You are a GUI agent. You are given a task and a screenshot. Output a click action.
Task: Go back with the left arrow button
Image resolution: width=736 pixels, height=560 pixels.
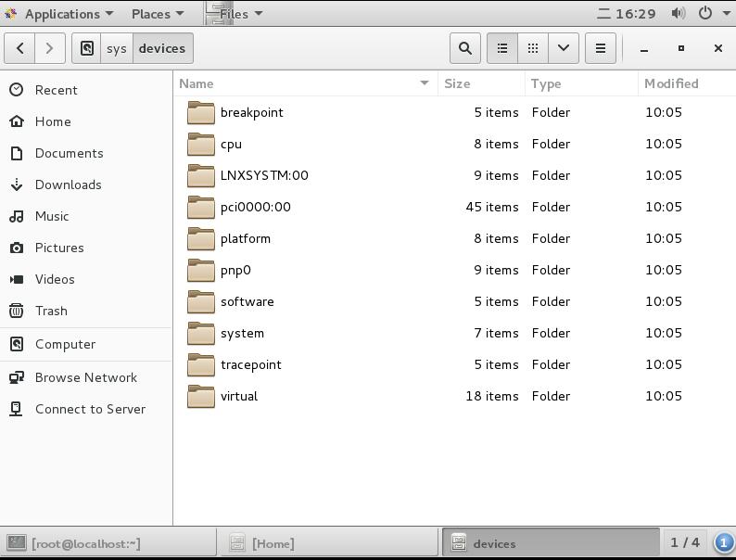coord(19,48)
